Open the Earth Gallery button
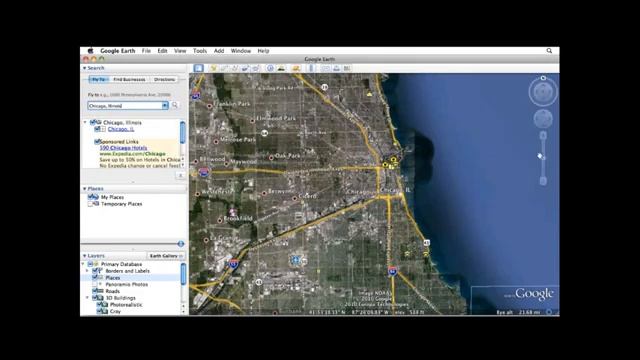 point(166,256)
